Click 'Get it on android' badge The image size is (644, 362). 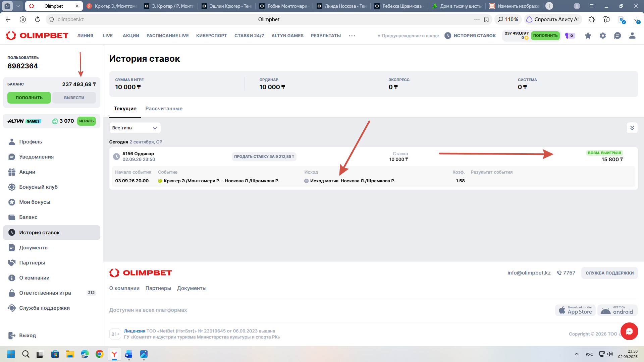click(618, 310)
